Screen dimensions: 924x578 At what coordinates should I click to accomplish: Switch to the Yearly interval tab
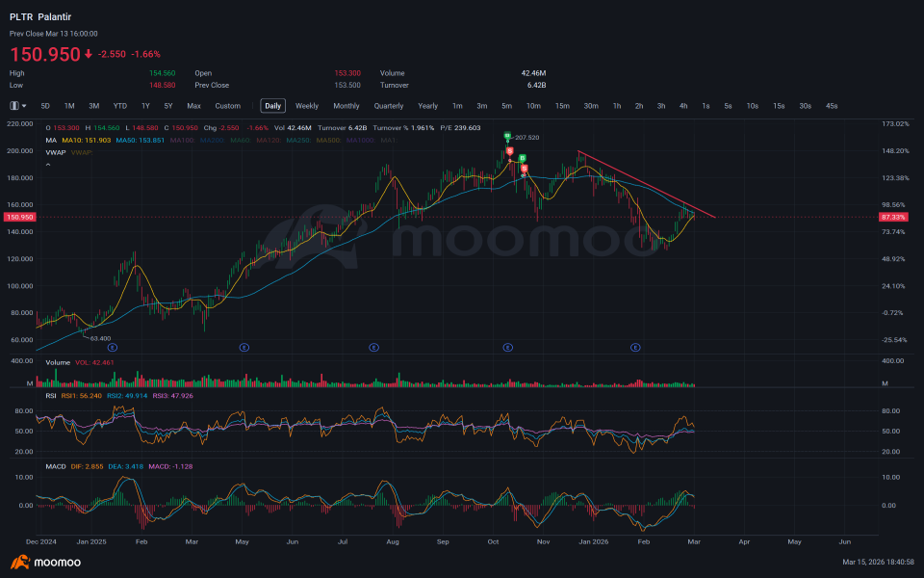tap(427, 106)
